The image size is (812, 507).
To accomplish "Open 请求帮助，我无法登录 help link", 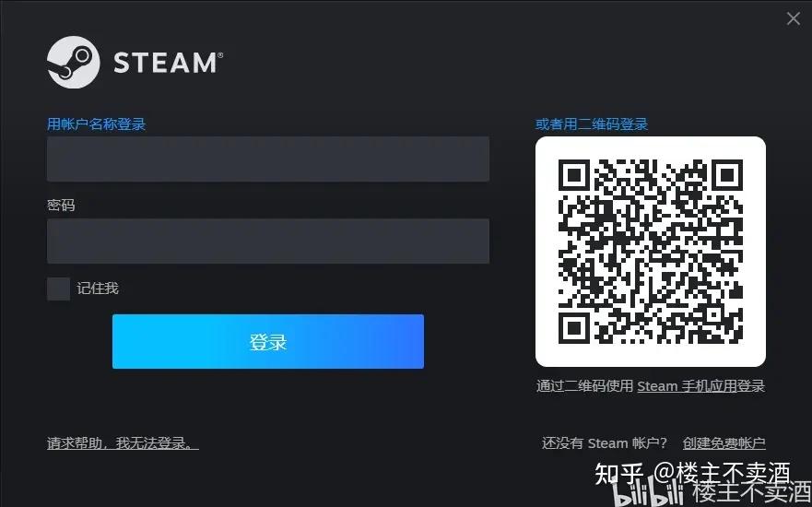I will coord(123,443).
